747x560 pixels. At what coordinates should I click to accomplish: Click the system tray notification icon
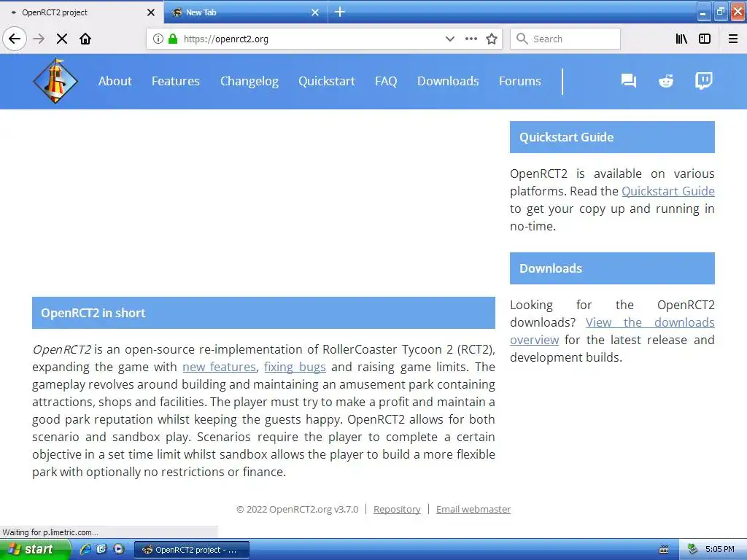tap(693, 550)
